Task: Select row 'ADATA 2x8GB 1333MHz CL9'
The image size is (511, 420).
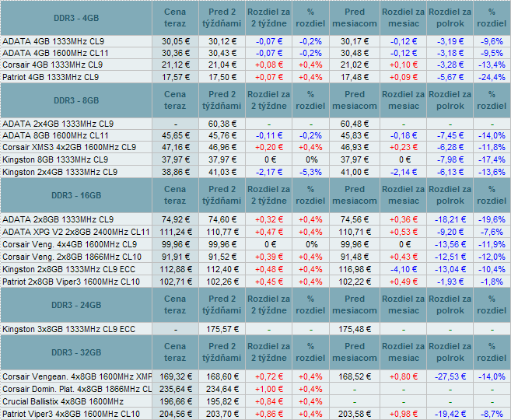Action: coord(255,219)
